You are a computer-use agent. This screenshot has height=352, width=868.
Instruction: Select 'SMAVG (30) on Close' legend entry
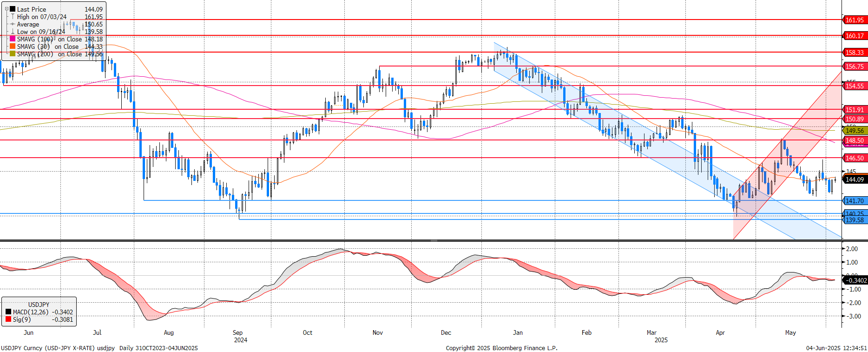(48, 46)
